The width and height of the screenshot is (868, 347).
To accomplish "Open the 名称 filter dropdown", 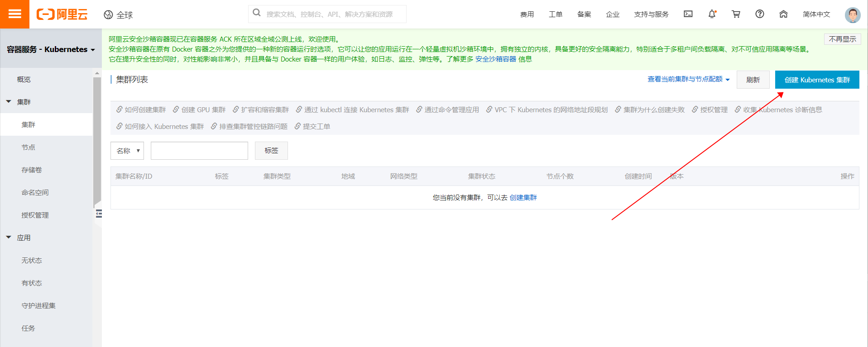I will point(127,151).
